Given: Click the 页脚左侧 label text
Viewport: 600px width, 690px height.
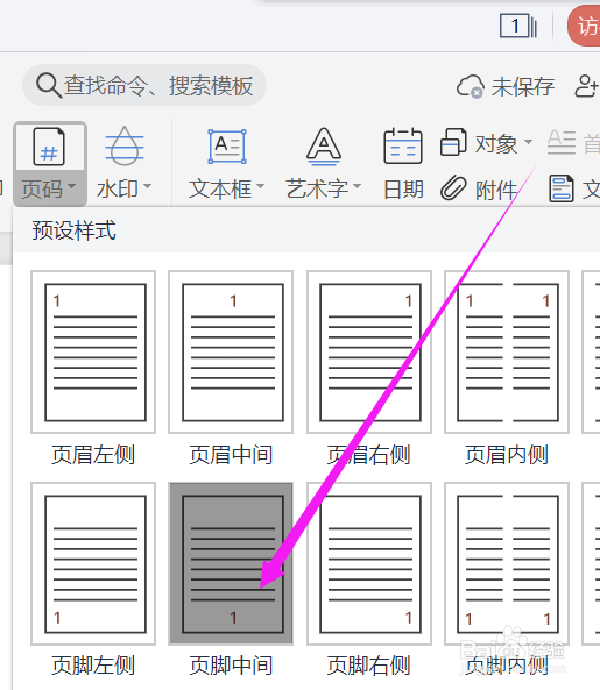Looking at the screenshot, I should click(x=93, y=665).
